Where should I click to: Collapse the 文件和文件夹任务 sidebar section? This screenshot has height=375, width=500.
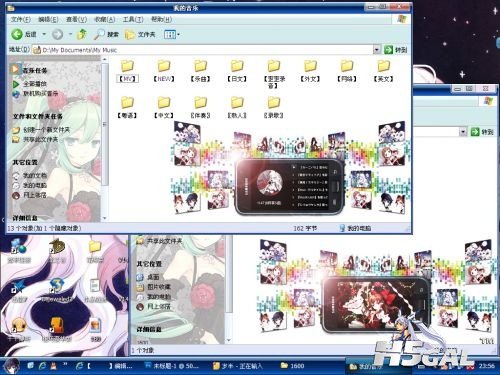pyautogui.click(x=37, y=116)
